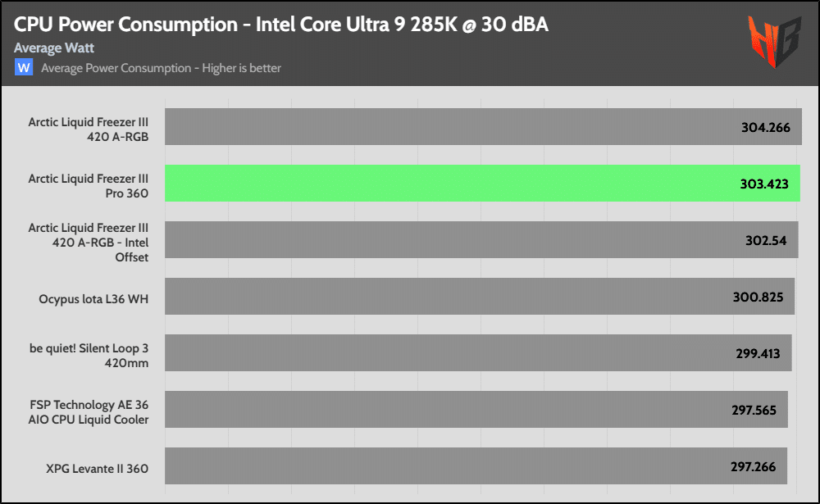Click the 300.825 value label
The width and height of the screenshot is (820, 504).
click(x=763, y=297)
